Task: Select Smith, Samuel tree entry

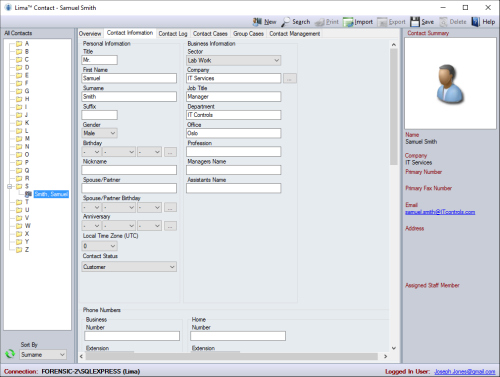Action: [x=51, y=194]
